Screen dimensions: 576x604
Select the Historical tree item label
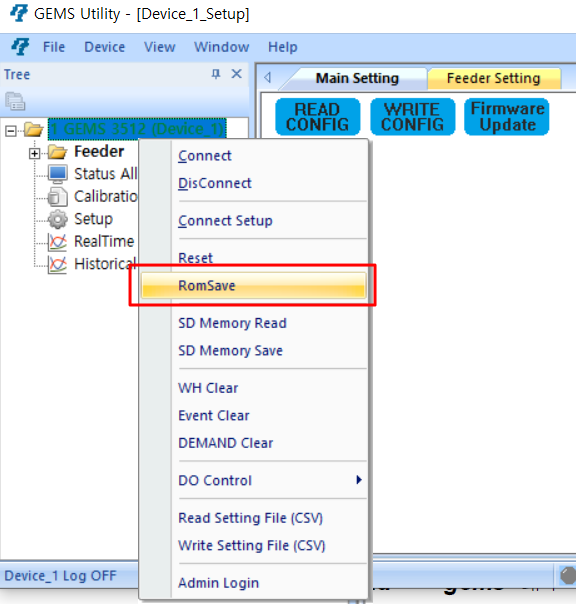click(105, 264)
